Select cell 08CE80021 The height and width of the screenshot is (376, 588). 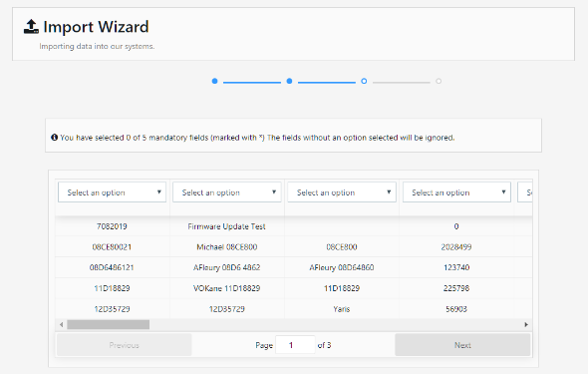[x=112, y=247]
